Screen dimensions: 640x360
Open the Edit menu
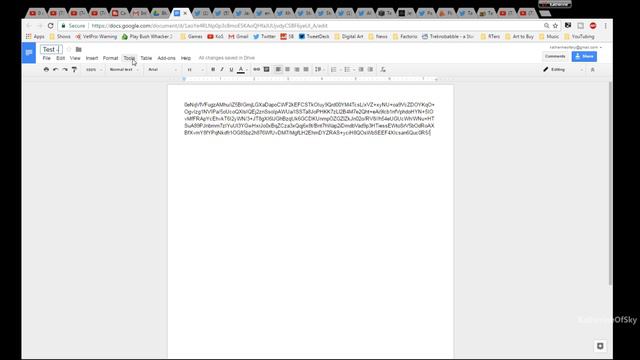click(x=60, y=58)
